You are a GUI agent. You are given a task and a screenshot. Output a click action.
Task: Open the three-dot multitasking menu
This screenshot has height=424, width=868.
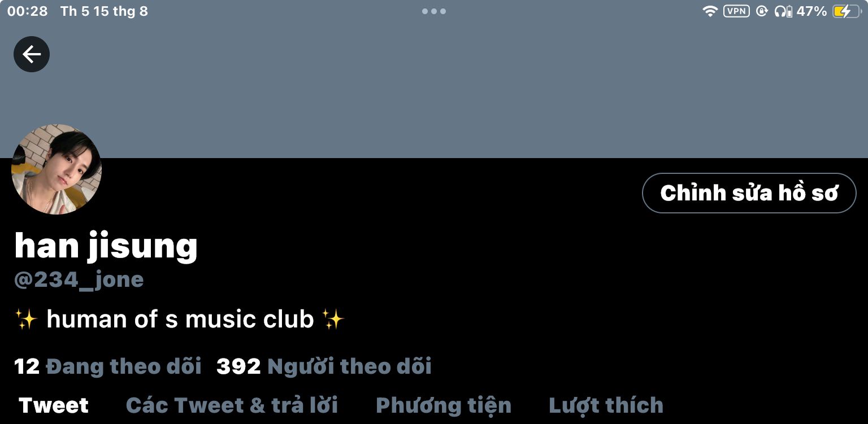click(434, 11)
